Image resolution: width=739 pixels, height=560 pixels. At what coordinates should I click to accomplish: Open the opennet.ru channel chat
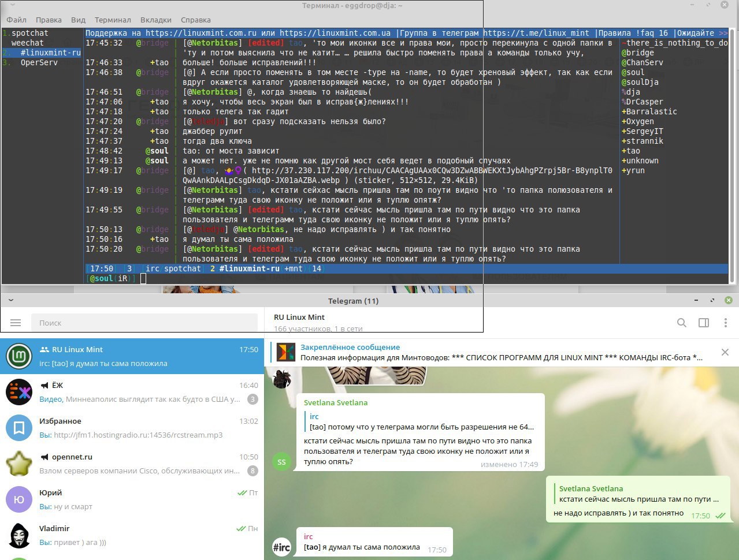click(132, 464)
